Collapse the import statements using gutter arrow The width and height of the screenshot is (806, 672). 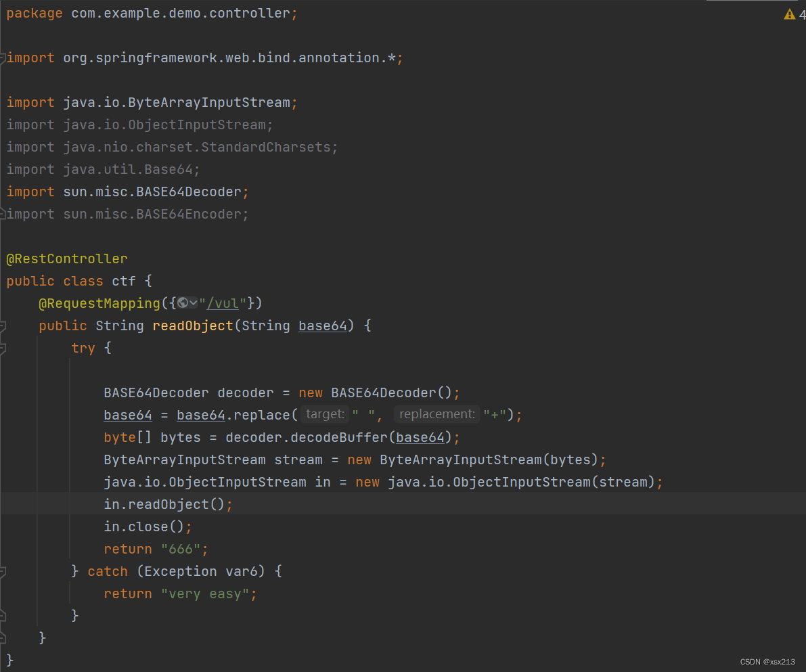coord(3,58)
